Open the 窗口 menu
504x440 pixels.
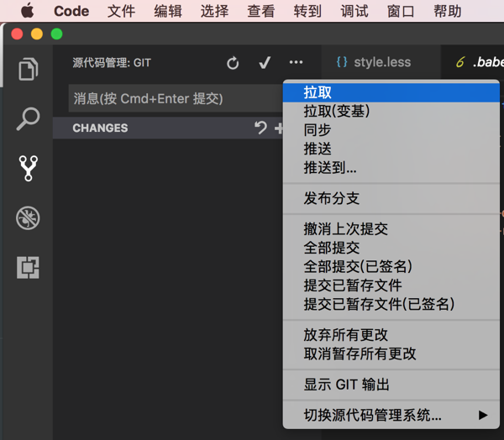(401, 11)
